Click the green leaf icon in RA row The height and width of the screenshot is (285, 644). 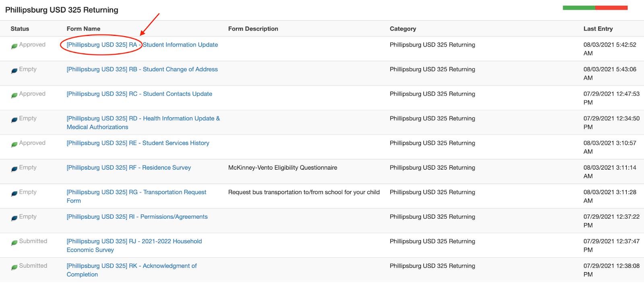[x=14, y=46]
